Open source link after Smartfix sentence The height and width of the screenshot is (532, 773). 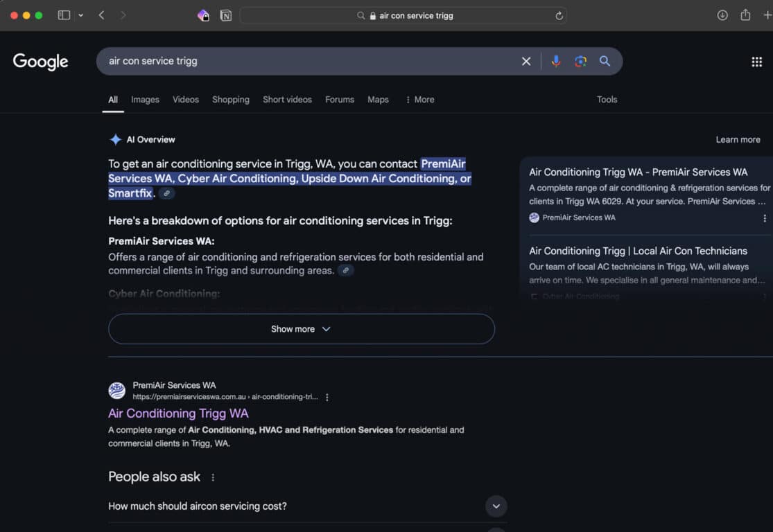click(166, 193)
